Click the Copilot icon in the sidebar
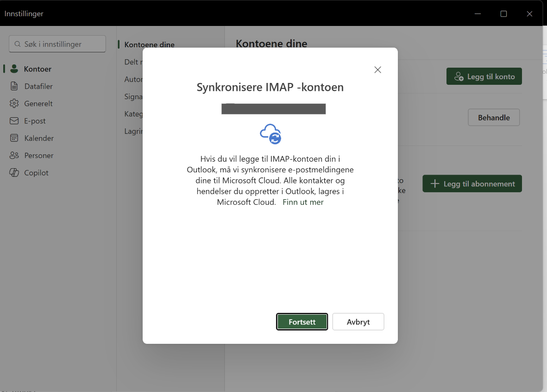 14,173
